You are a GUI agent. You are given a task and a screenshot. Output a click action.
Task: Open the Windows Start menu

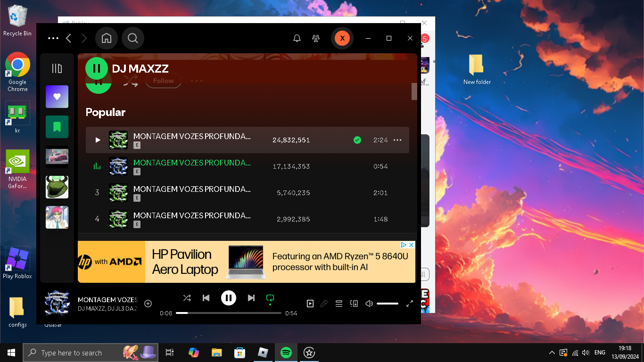(x=11, y=353)
